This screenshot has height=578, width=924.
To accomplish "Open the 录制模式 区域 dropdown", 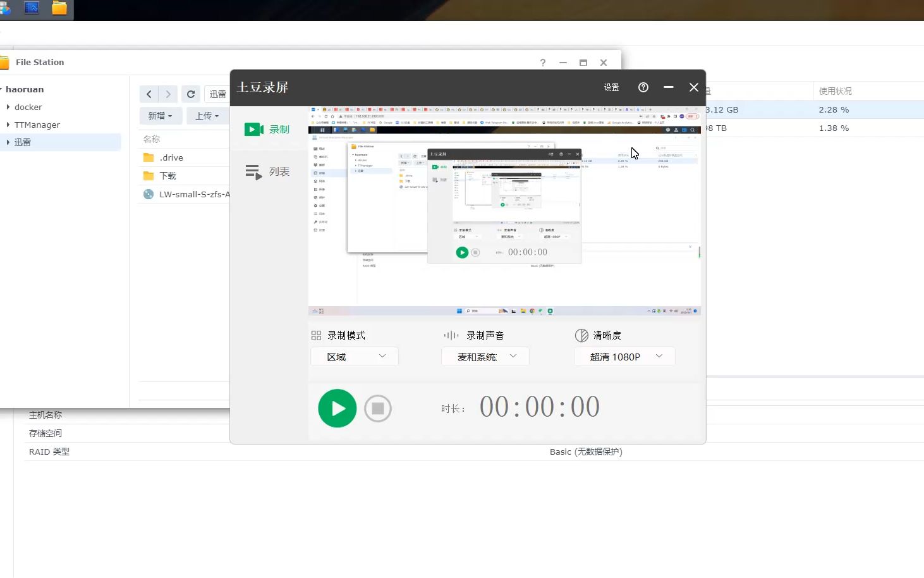I will (355, 357).
